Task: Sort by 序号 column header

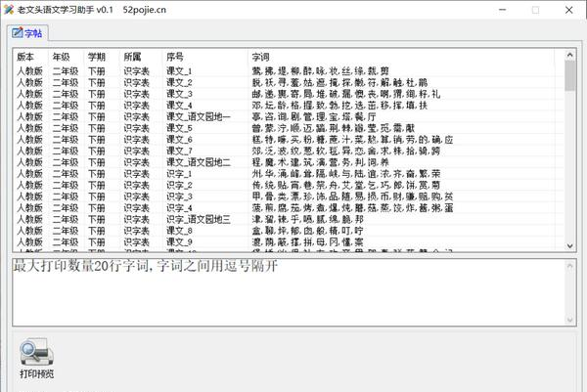Action: tap(204, 57)
